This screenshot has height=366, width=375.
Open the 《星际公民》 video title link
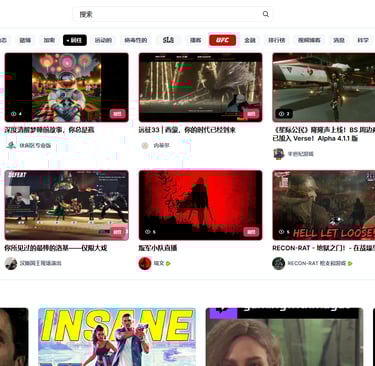click(324, 134)
